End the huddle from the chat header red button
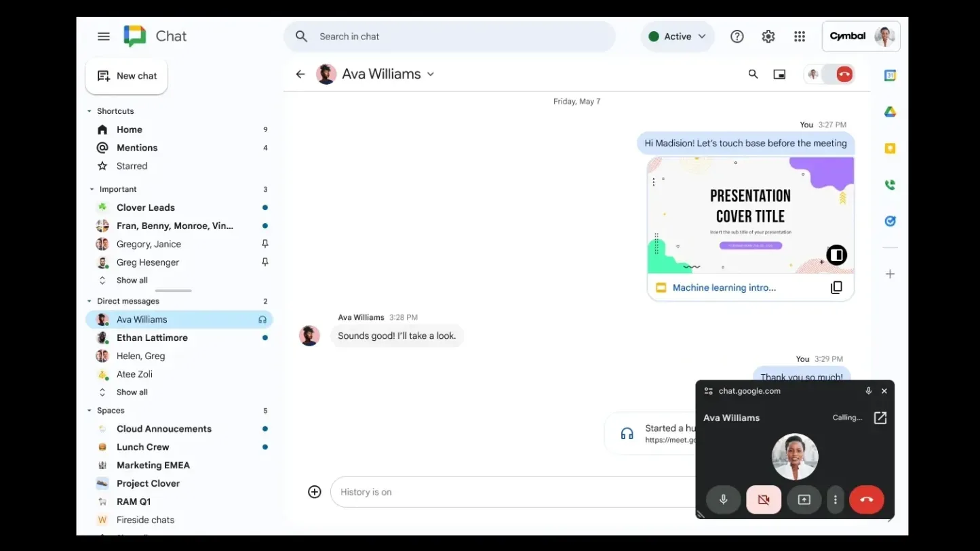Image resolution: width=980 pixels, height=551 pixels. tap(844, 75)
